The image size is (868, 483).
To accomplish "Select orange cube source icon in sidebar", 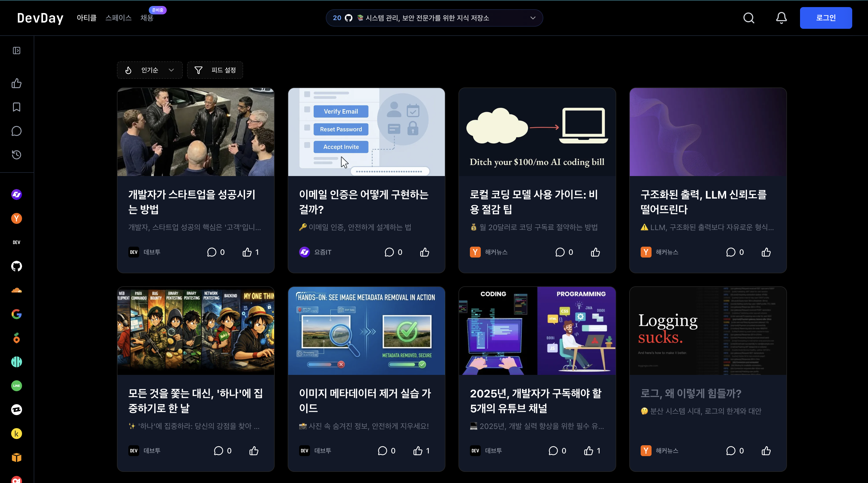I will pos(17,457).
